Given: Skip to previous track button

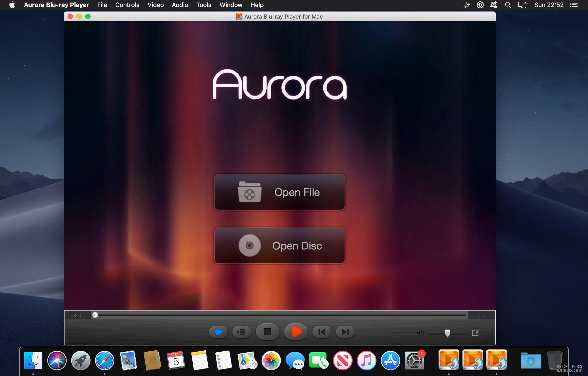Looking at the screenshot, I should coord(321,332).
